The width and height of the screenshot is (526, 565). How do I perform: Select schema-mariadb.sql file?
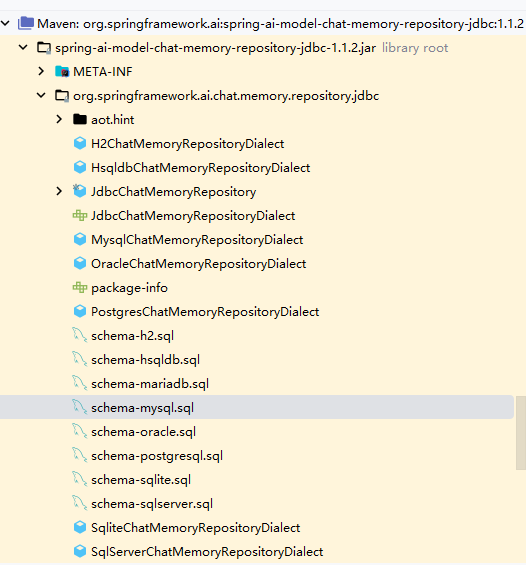pyautogui.click(x=150, y=384)
